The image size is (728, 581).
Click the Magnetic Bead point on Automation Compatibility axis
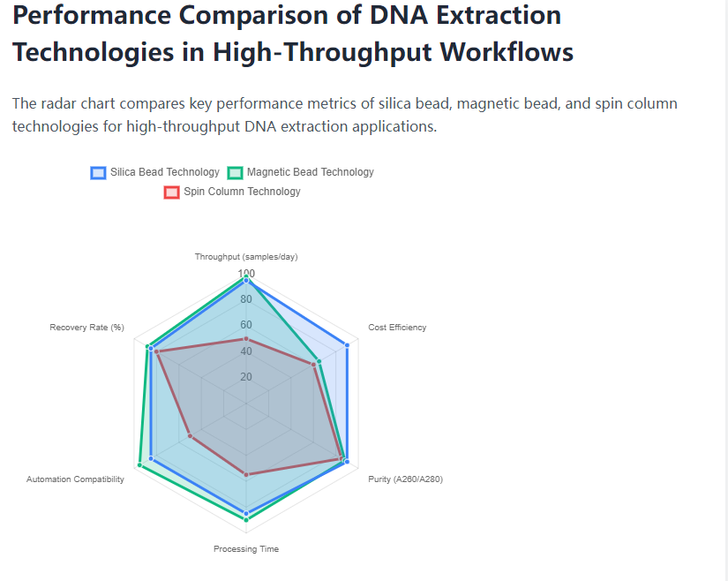pos(139,465)
